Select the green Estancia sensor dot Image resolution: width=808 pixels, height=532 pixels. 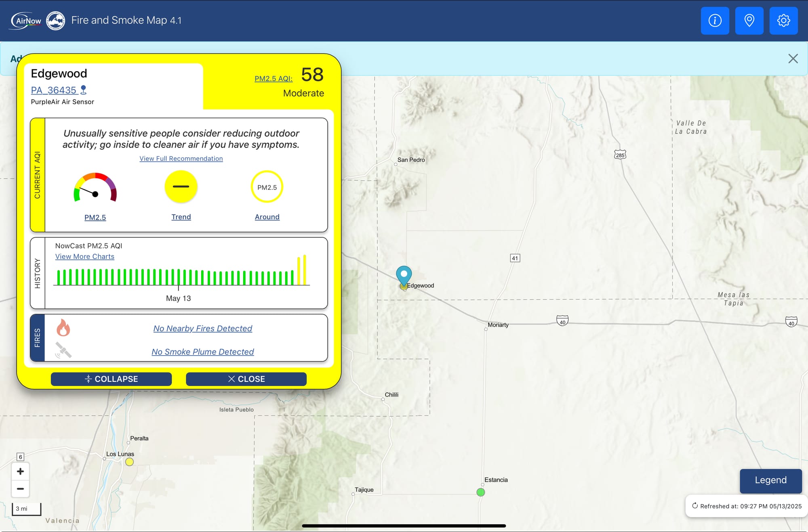(x=480, y=492)
